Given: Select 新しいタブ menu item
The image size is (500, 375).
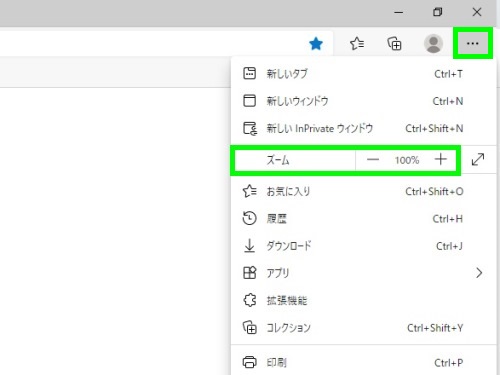Looking at the screenshot, I should [363, 74].
